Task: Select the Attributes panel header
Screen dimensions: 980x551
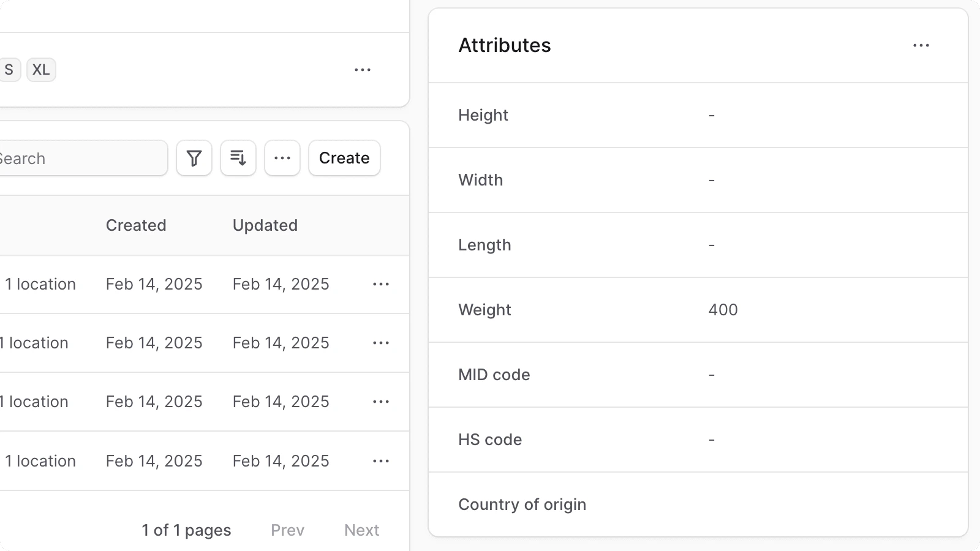Action: point(504,45)
